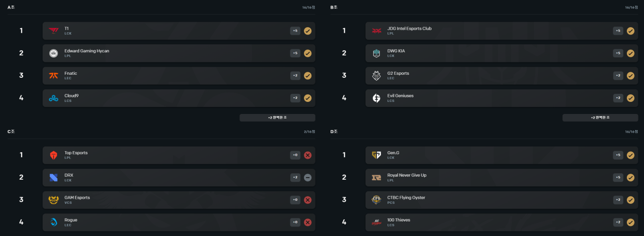Click the Top Esports logo

(x=53, y=155)
